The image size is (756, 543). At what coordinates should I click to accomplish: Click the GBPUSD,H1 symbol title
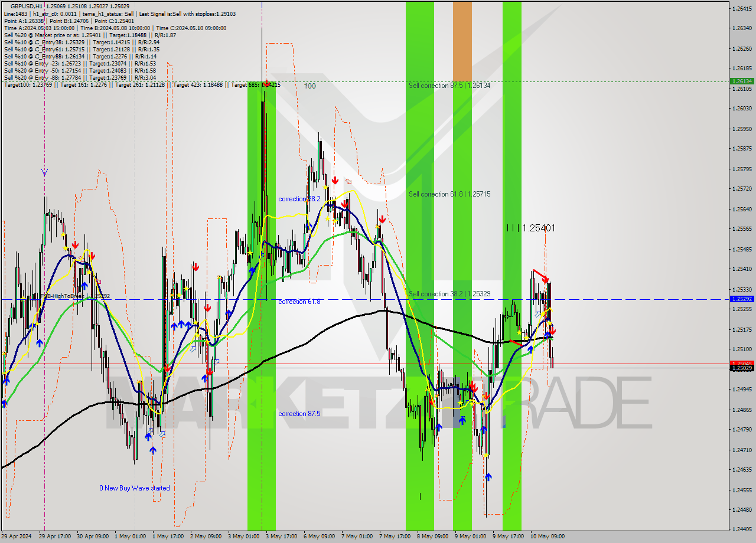27,6
